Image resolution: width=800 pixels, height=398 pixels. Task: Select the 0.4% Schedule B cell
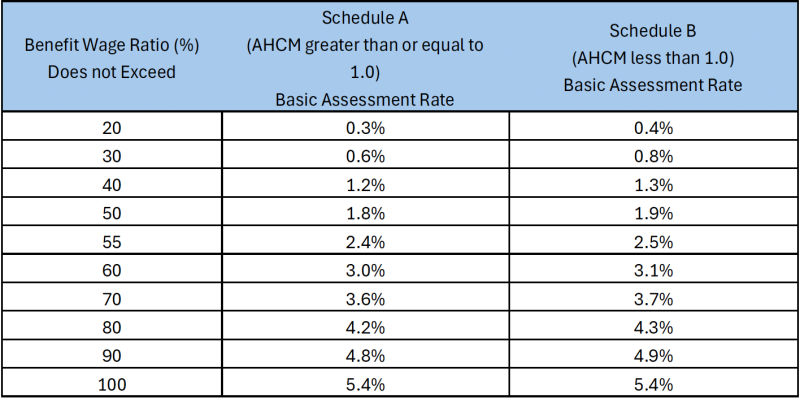[653, 127]
